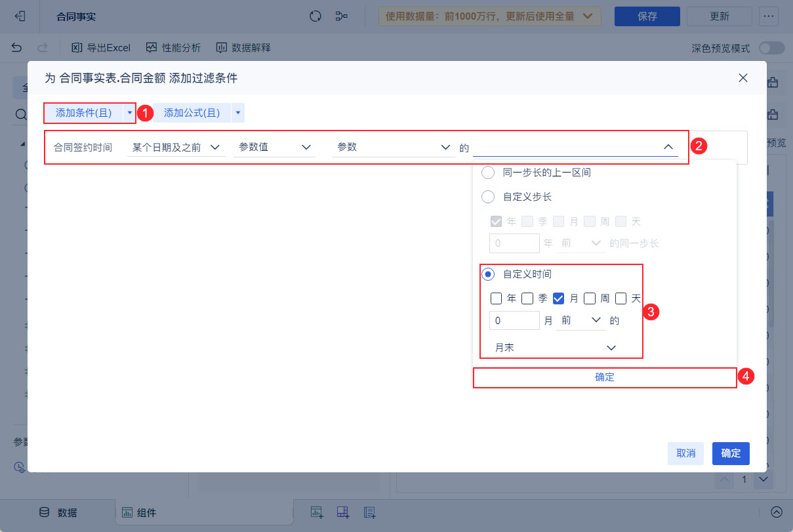Open the 前 dropdown under 自定义时间

(x=580, y=320)
